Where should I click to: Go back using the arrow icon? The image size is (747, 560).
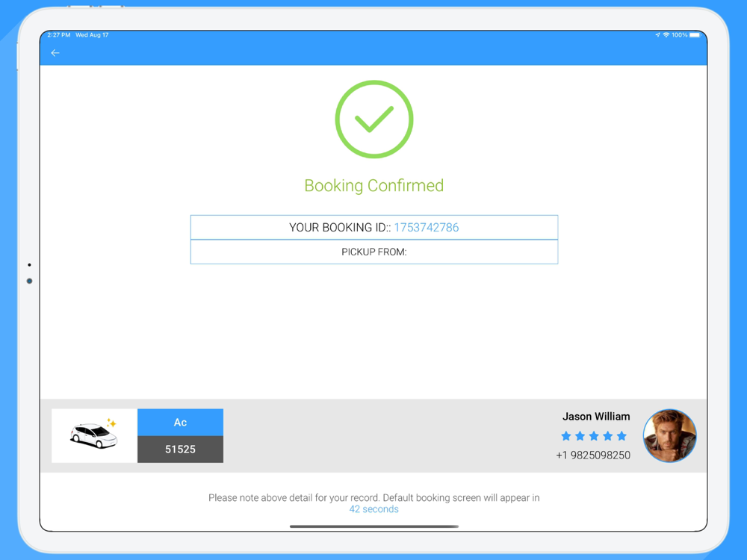pyautogui.click(x=55, y=53)
